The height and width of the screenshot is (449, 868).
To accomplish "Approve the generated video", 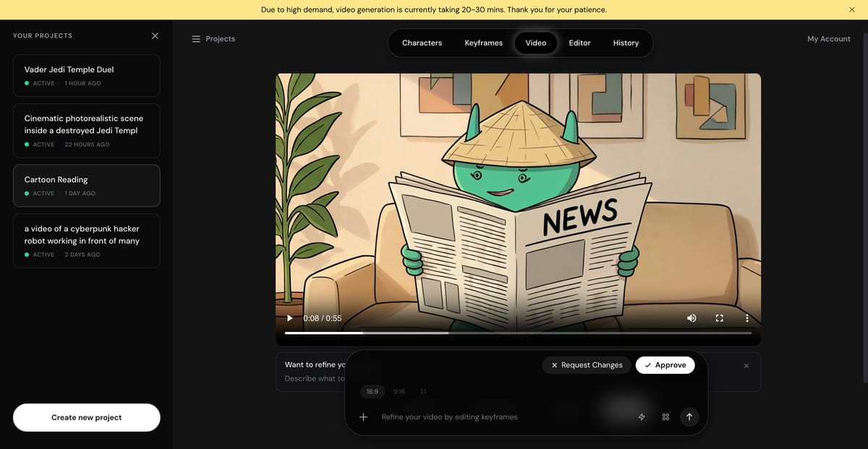I will click(x=665, y=365).
